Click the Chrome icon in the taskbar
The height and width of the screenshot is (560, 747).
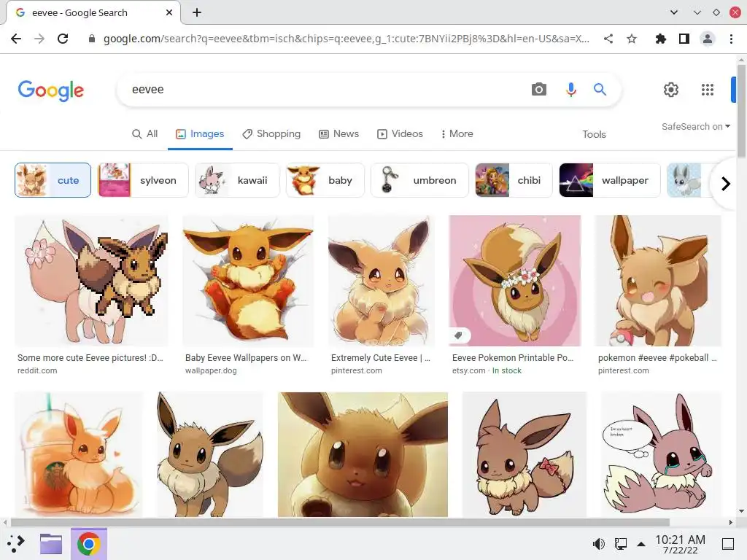pos(88,544)
